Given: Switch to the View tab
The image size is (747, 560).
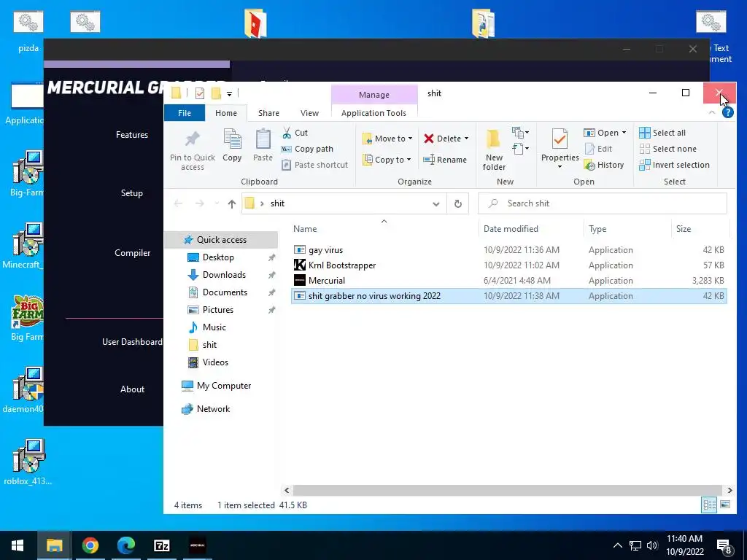Looking at the screenshot, I should coord(309,113).
